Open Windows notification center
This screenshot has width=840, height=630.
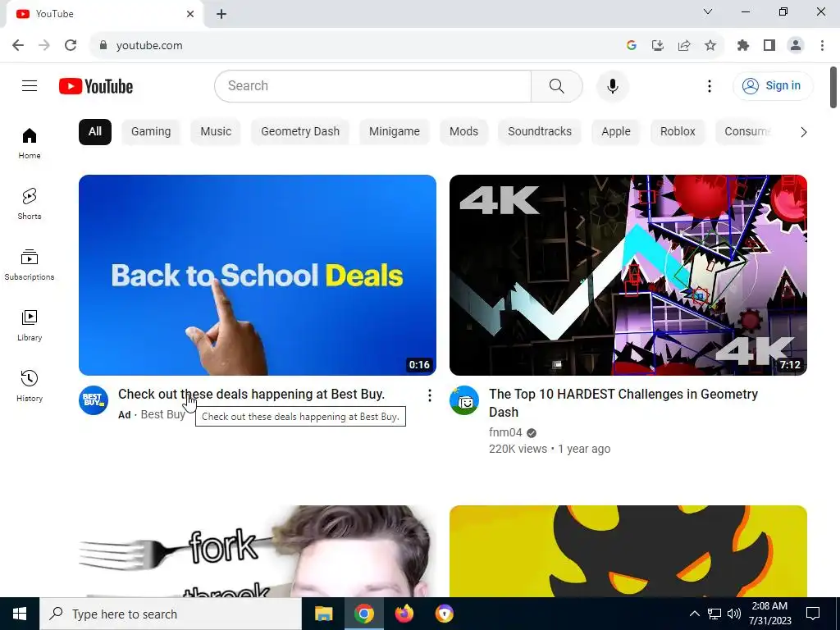pos(813,614)
